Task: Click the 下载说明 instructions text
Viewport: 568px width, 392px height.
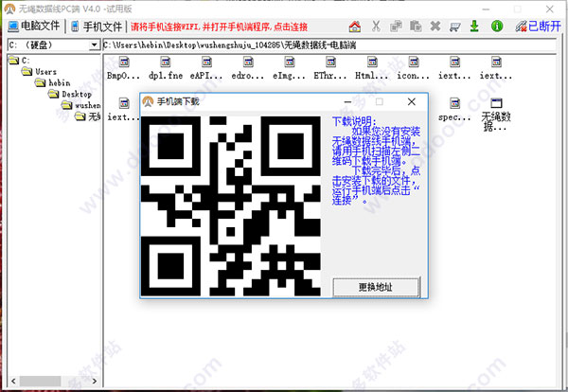Action: point(376,161)
